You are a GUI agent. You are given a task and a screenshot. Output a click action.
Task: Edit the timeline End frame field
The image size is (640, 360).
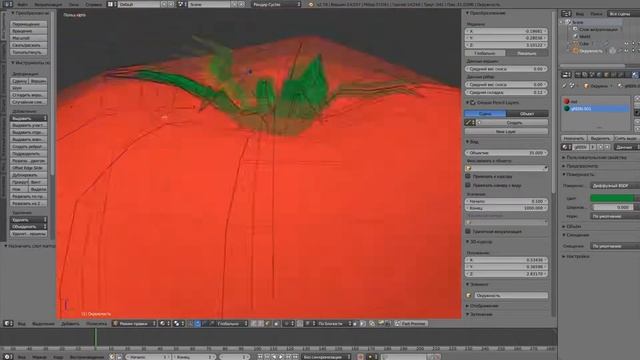point(194,357)
